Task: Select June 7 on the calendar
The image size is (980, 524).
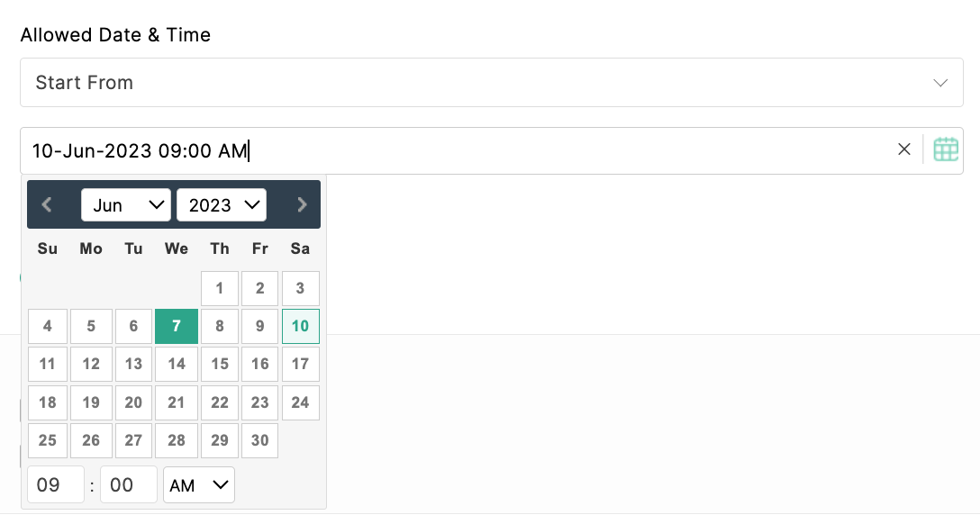Action: tap(177, 326)
